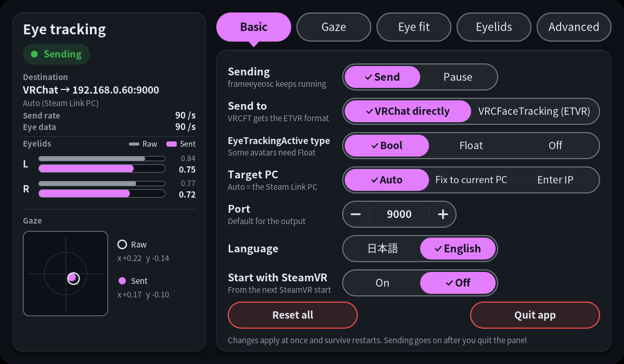Click the port value 9000 field
624x364 pixels.
tap(399, 214)
